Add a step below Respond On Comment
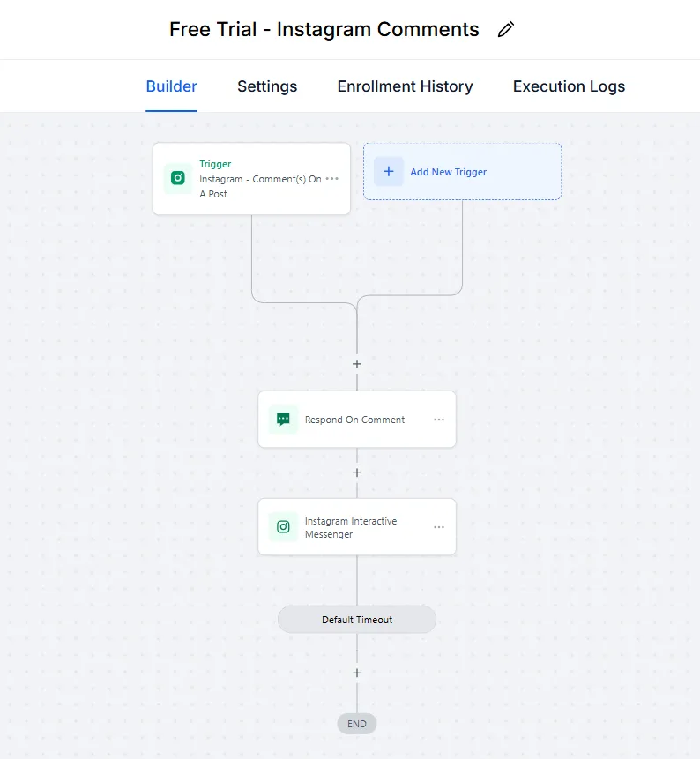Viewport: 700px width, 759px height. click(357, 473)
